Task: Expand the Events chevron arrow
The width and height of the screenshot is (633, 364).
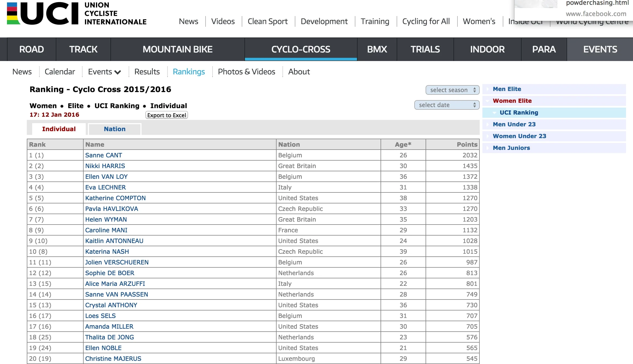Action: tap(117, 72)
